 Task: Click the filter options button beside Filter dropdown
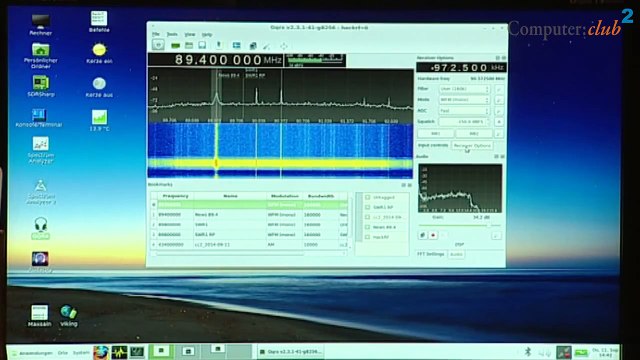point(499,89)
